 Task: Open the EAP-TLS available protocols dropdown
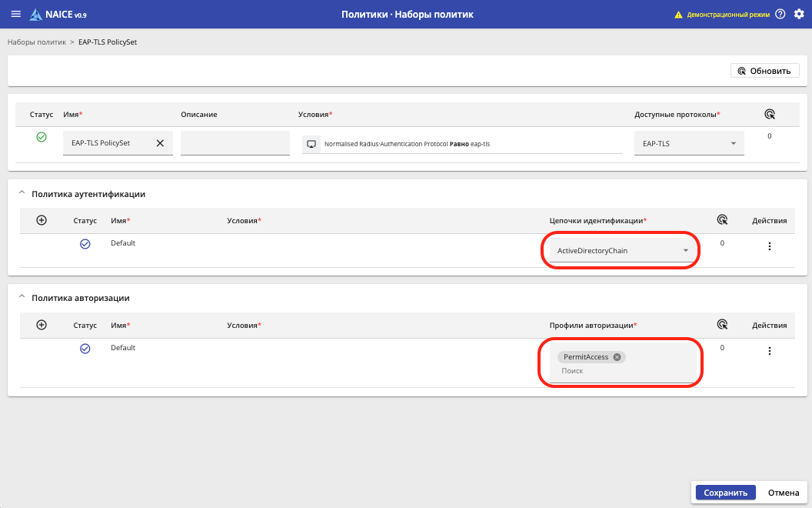pos(689,143)
